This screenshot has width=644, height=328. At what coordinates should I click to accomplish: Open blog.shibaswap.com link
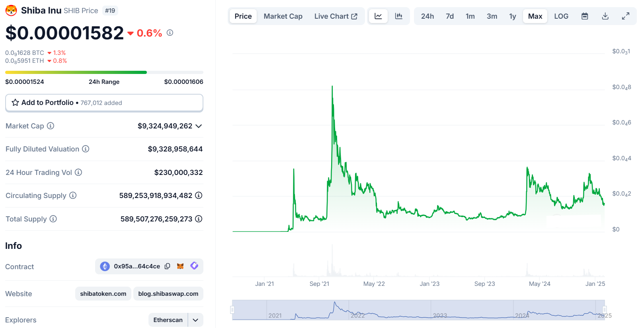click(168, 294)
